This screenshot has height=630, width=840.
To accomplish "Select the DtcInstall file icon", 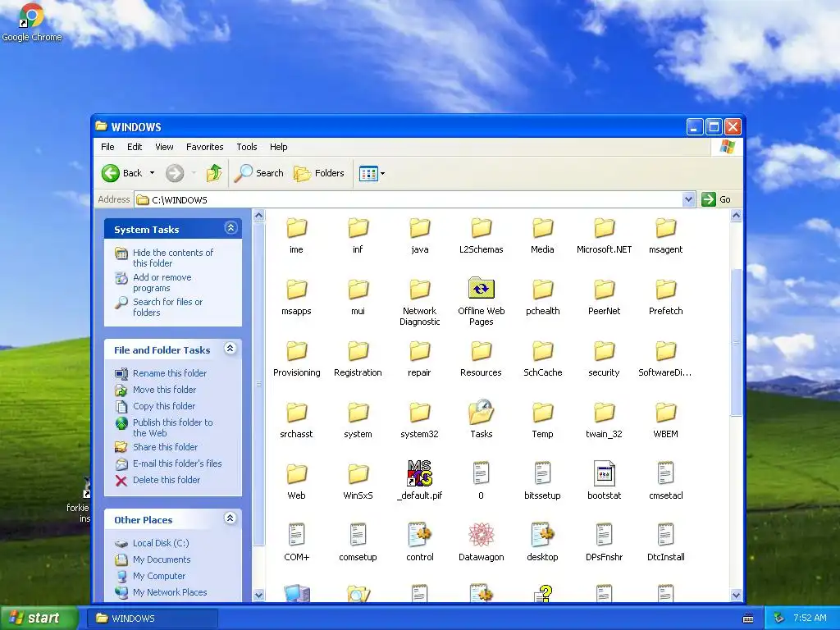I will (x=666, y=535).
